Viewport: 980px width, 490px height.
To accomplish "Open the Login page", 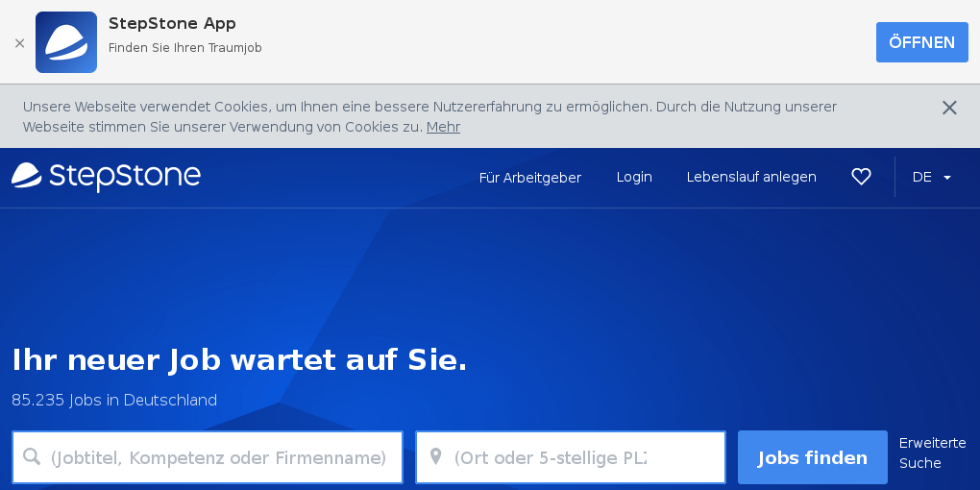I will click(x=634, y=177).
